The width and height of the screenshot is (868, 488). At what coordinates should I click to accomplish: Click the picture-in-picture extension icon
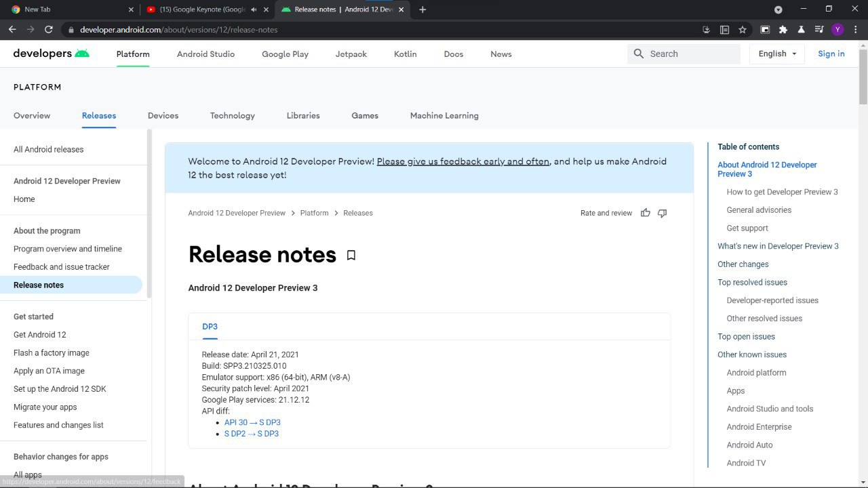(765, 30)
